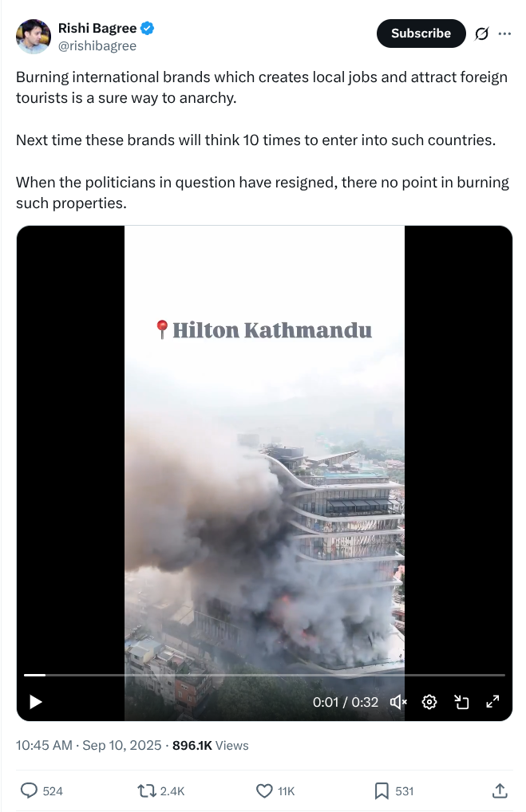Reply to the post
The width and height of the screenshot is (526, 812).
coord(42,790)
